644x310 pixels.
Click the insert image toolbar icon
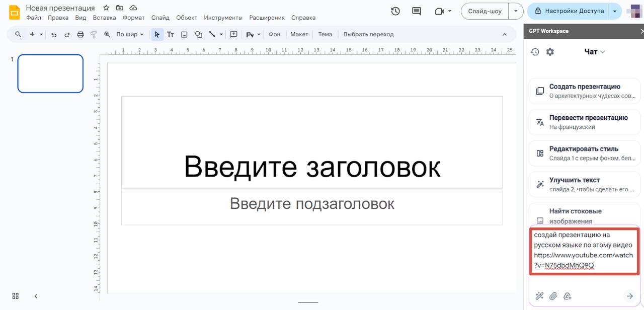[x=184, y=34]
